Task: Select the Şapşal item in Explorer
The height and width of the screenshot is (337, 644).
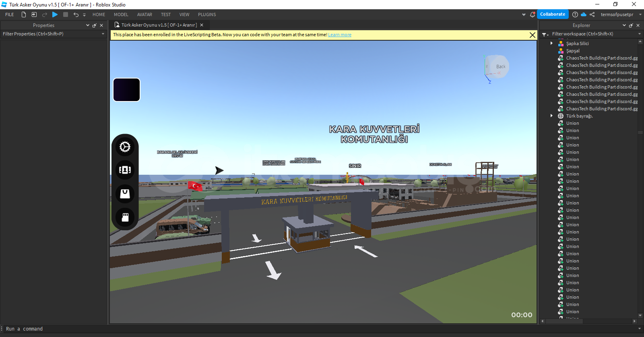Action: click(573, 51)
